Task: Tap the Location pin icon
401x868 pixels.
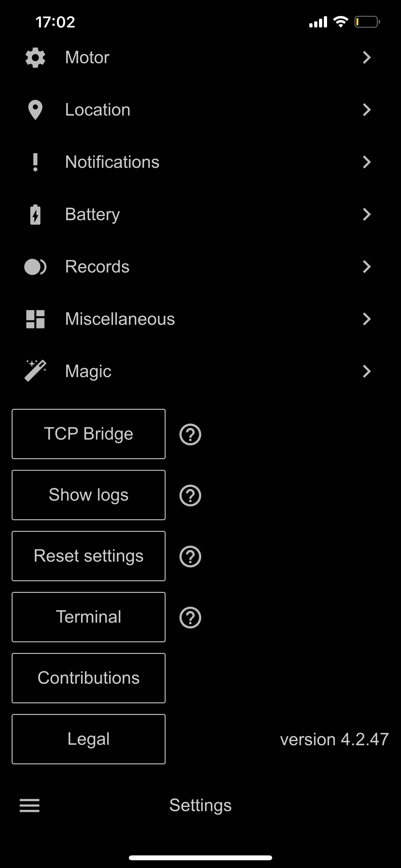Action: coord(36,110)
